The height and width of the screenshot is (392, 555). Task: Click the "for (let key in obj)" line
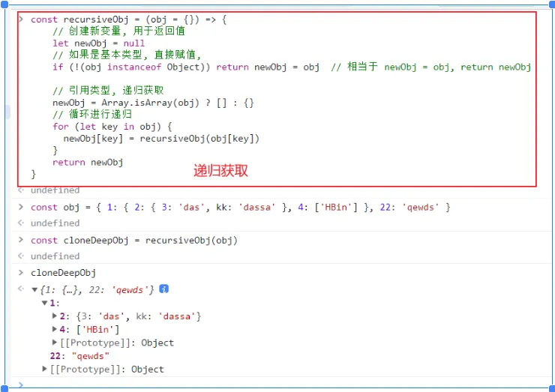[102, 126]
